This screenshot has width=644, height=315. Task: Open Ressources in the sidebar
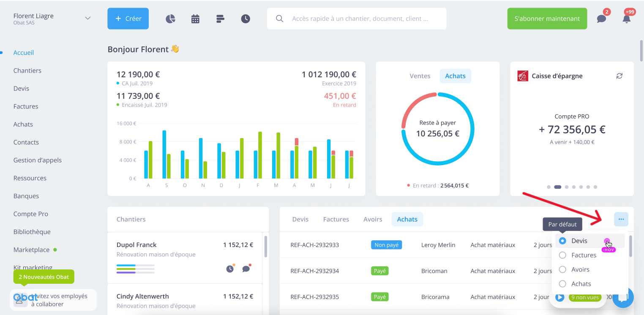30,178
